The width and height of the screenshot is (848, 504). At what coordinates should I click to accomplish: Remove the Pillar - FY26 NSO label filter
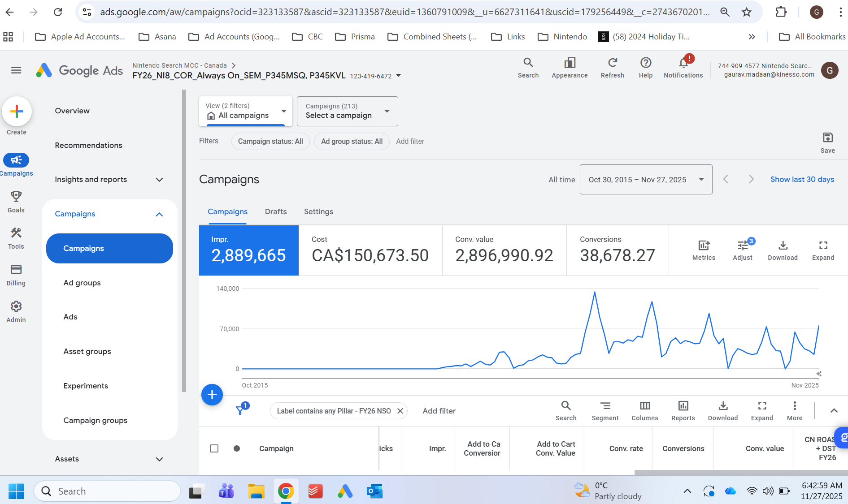pyautogui.click(x=400, y=411)
